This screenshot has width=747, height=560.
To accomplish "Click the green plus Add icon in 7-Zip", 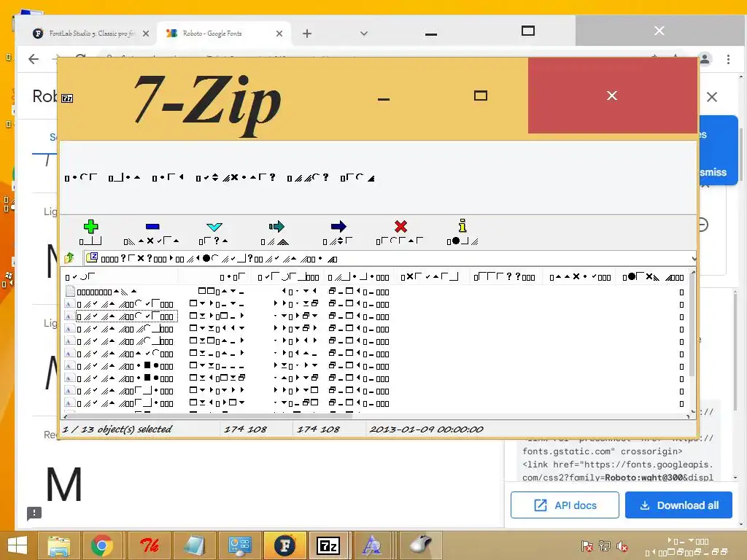I will [x=90, y=227].
